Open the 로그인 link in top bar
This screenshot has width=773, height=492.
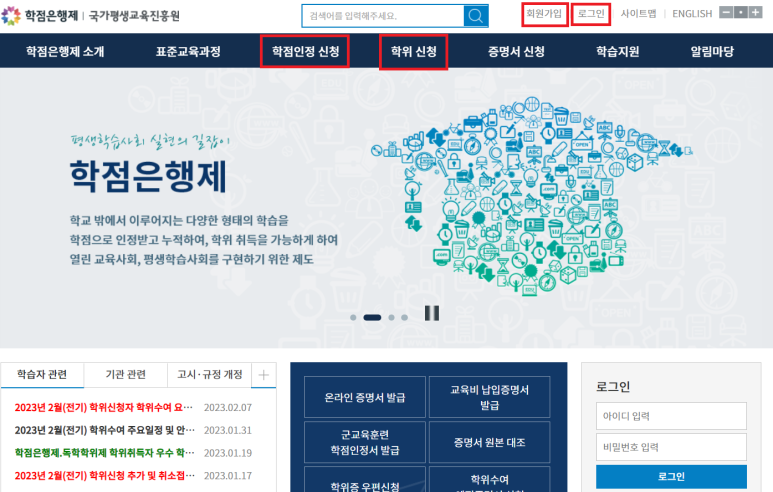coord(591,14)
